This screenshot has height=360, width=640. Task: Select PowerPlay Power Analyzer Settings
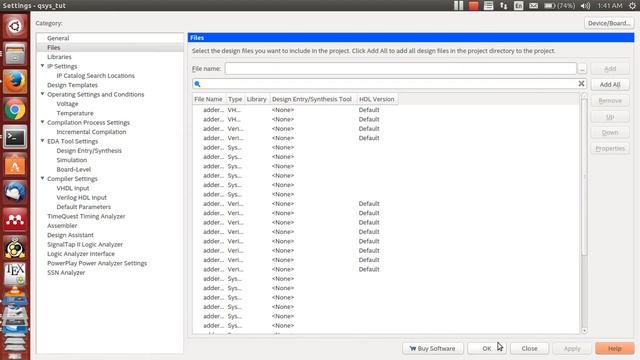[x=97, y=263]
